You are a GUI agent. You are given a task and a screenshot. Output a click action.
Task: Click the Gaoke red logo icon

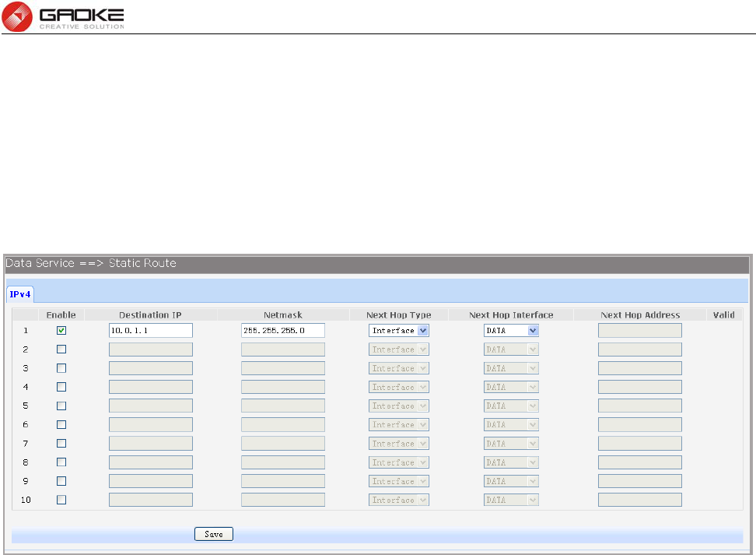click(x=17, y=17)
